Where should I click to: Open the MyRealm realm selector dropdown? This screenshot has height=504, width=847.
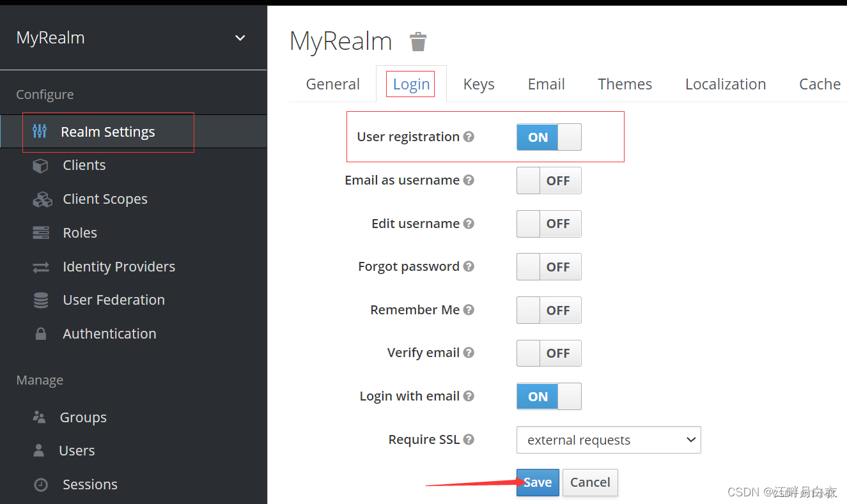[x=133, y=38]
